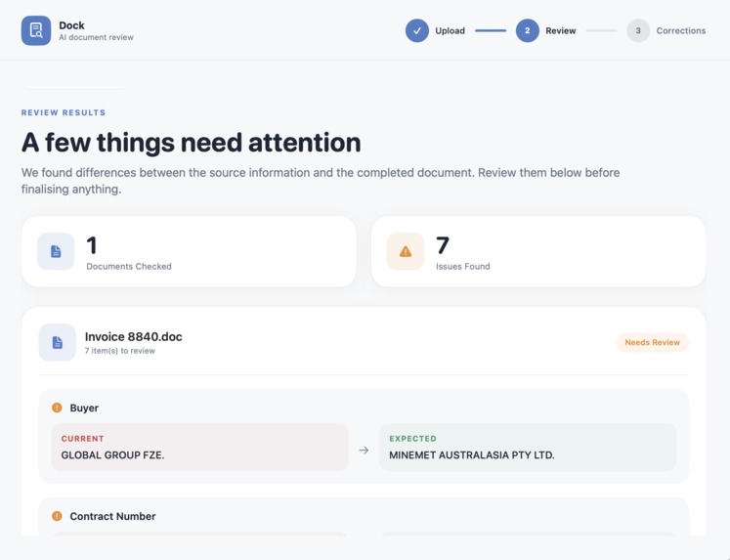Click the 'AI document review' subtitle

(x=96, y=37)
